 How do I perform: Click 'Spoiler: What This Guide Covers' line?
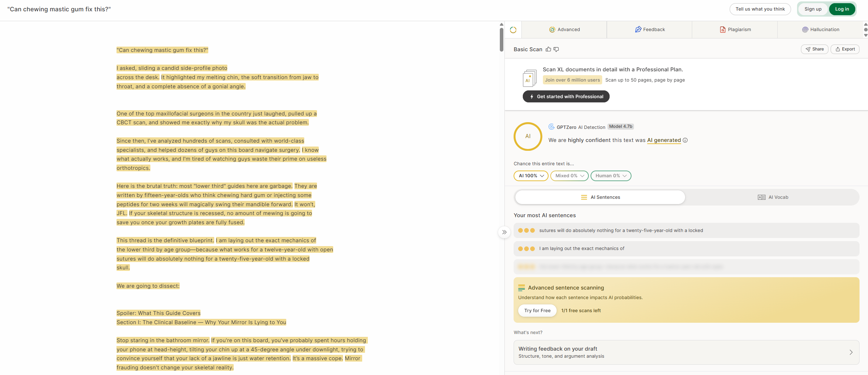(158, 313)
